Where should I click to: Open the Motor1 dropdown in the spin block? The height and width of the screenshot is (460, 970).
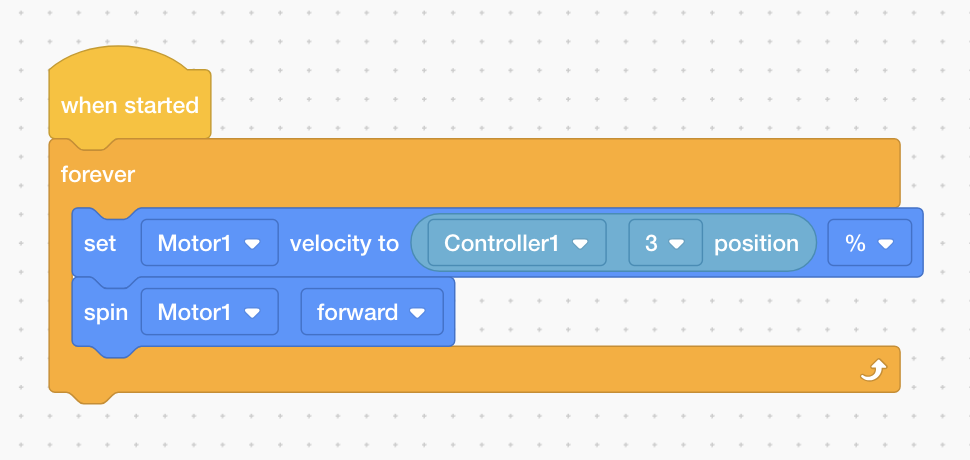(210, 312)
